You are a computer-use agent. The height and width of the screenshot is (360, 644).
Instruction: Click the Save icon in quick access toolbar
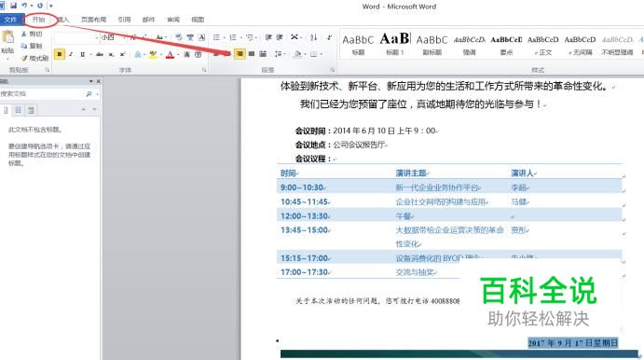[14, 6]
